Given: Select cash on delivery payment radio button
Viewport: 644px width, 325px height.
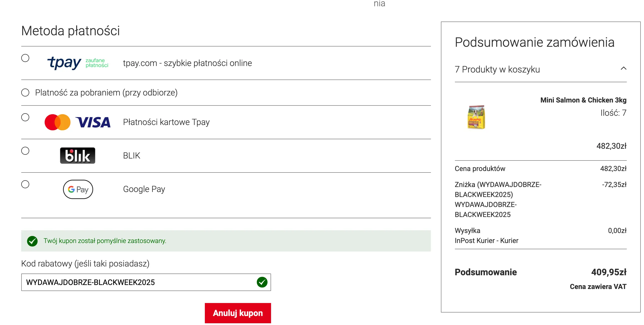Looking at the screenshot, I should coord(25,92).
